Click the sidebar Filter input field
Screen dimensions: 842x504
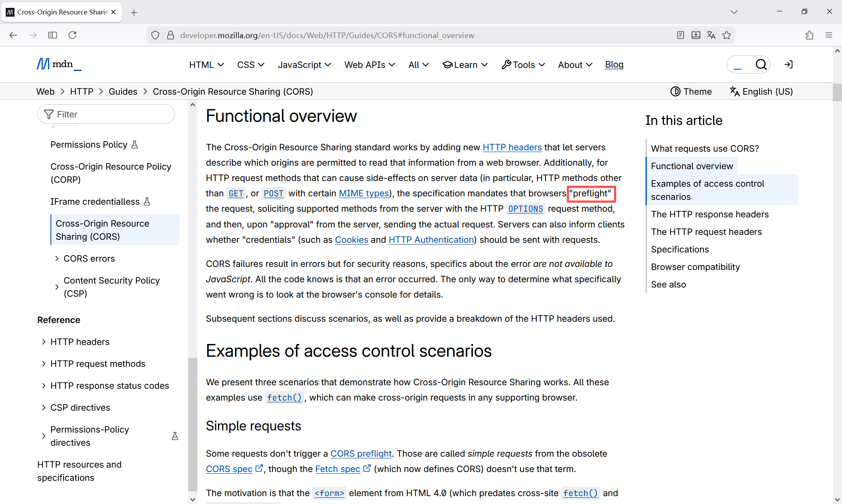tap(106, 114)
